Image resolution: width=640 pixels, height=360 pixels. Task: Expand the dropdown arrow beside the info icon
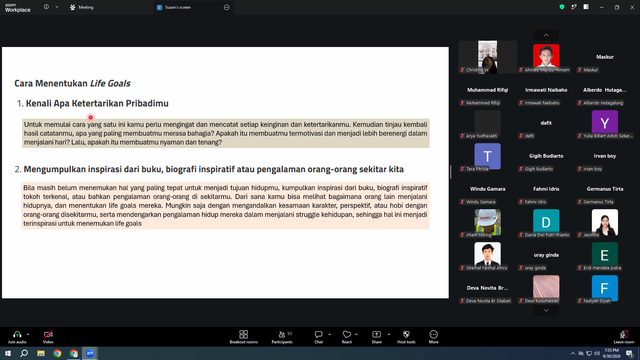pyautogui.click(x=57, y=7)
